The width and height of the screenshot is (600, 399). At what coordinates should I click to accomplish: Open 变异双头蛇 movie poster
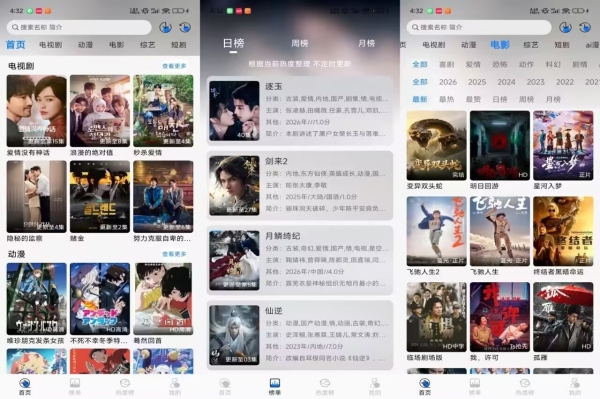point(437,146)
